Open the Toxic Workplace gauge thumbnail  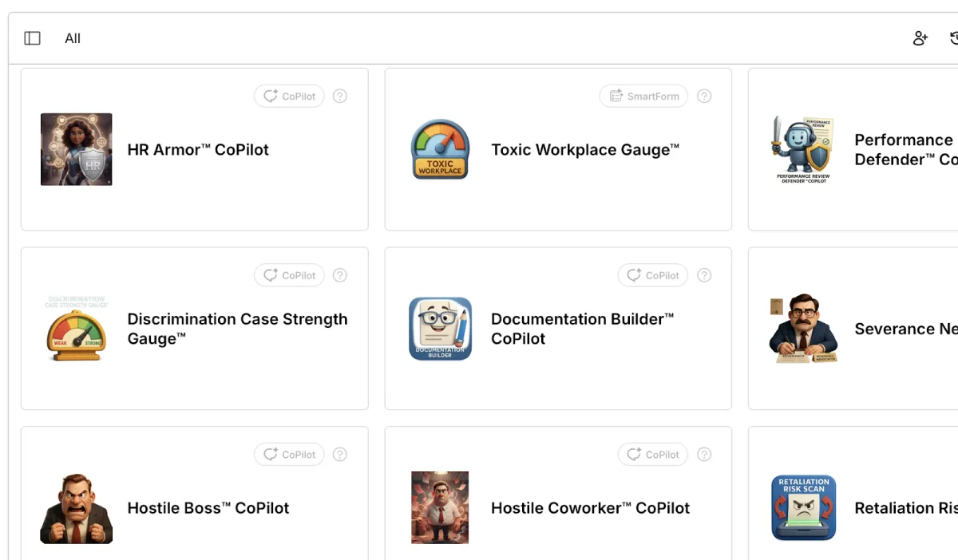pyautogui.click(x=440, y=149)
